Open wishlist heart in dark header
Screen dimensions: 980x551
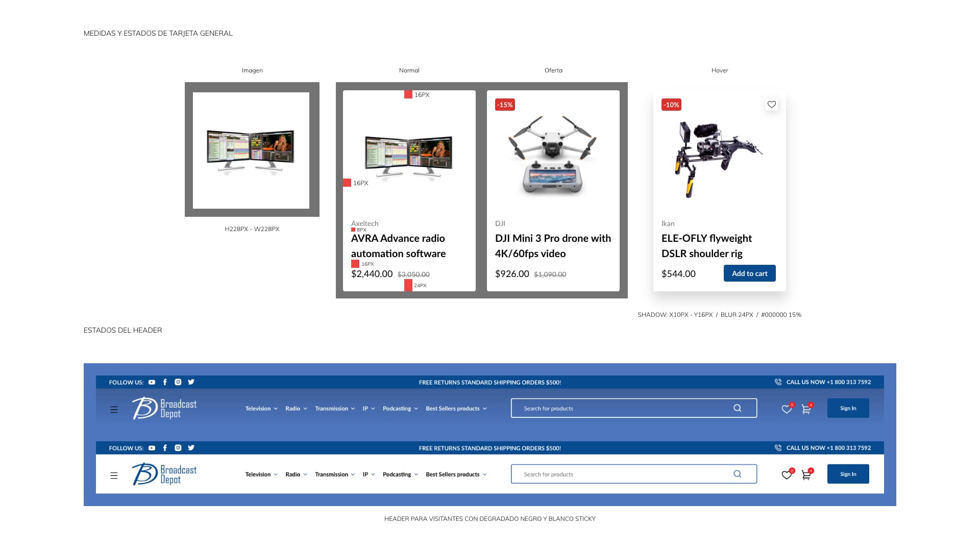(x=787, y=409)
